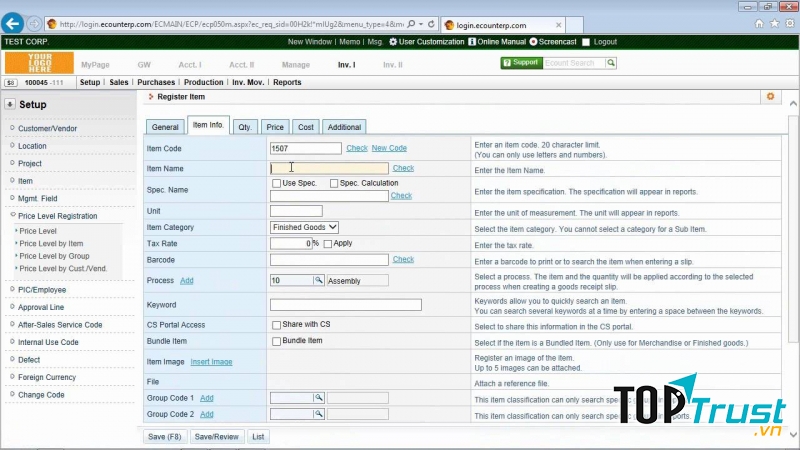Open the Item Category dropdown

coord(305,228)
